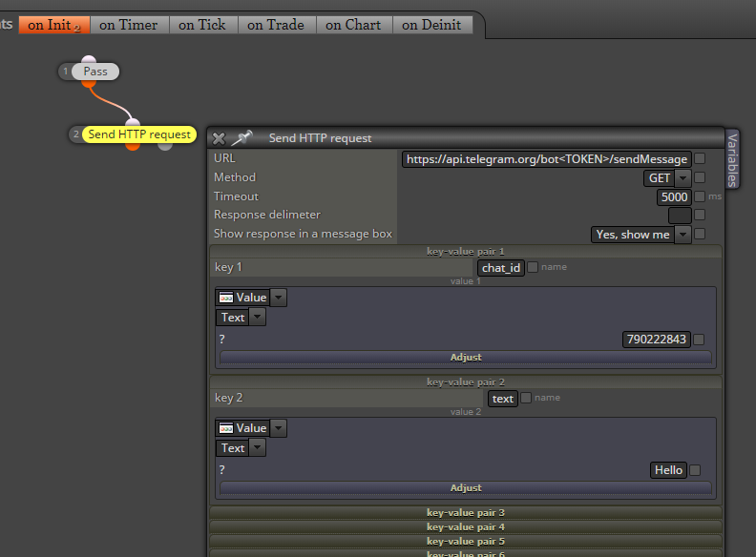Toggle the checkbox next to Hello
The image size is (756, 557).
click(x=695, y=470)
